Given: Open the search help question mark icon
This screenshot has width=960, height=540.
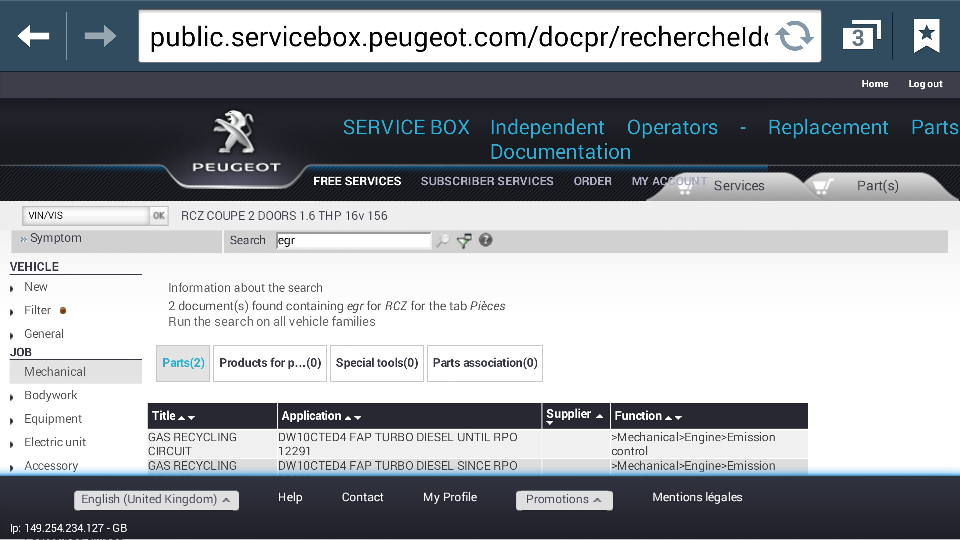Looking at the screenshot, I should [486, 240].
